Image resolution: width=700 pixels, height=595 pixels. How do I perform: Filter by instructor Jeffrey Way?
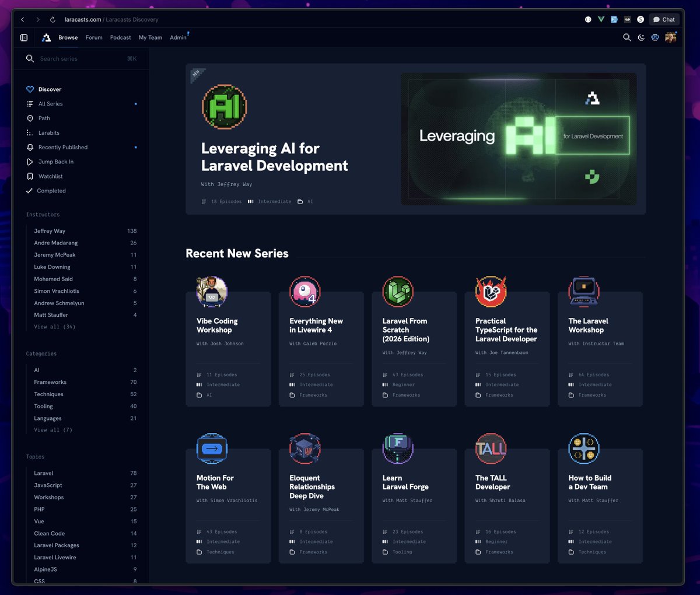point(85,231)
